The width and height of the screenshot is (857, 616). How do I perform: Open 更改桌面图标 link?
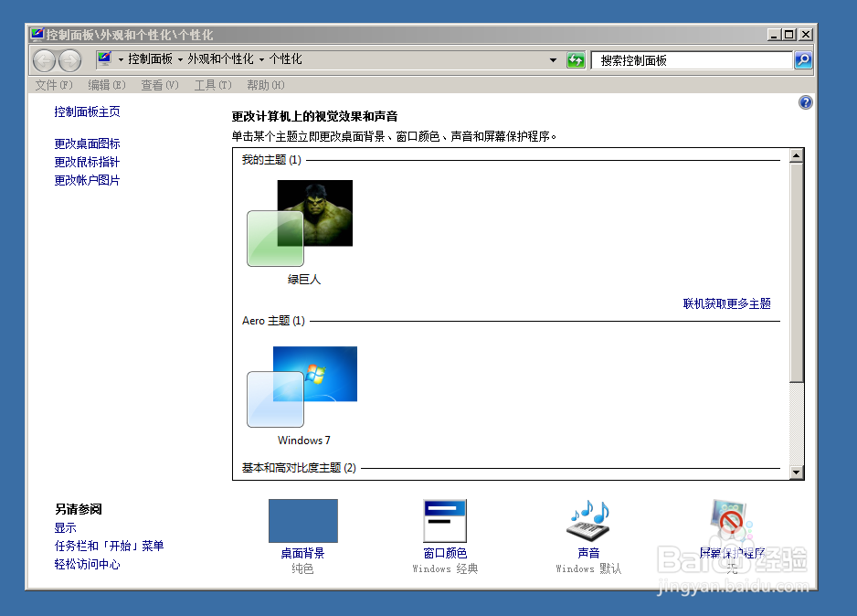[x=87, y=143]
